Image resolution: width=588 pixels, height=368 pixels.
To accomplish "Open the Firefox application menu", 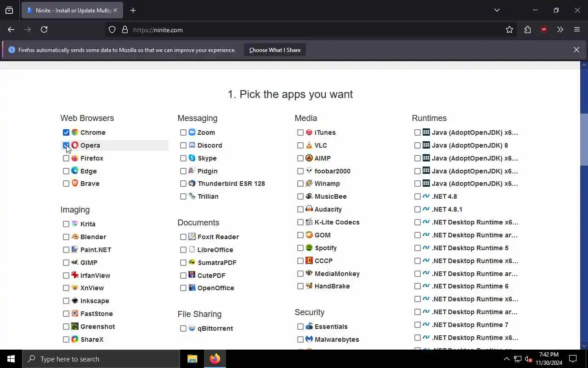I will 577,29.
